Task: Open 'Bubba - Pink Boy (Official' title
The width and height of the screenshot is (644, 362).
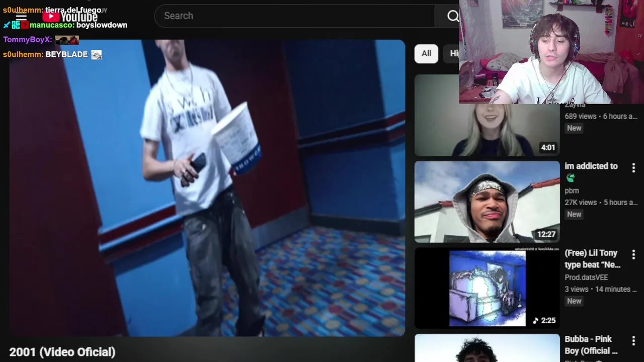Action: pos(591,345)
